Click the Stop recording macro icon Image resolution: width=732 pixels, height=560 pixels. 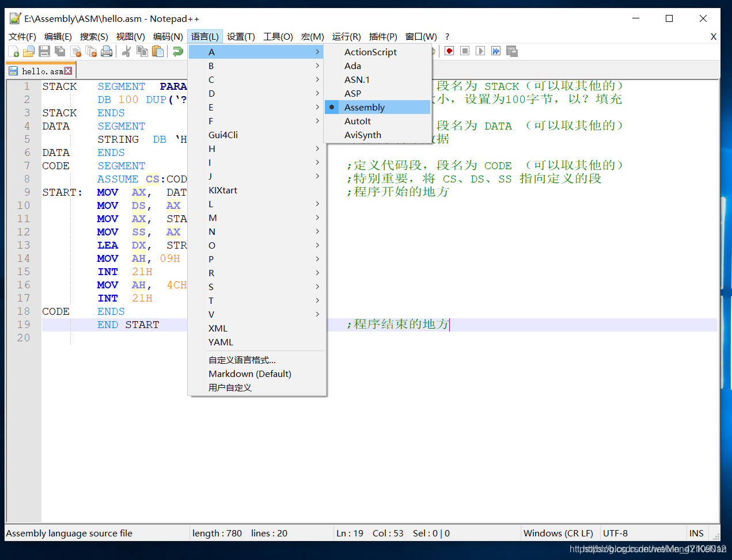point(465,51)
